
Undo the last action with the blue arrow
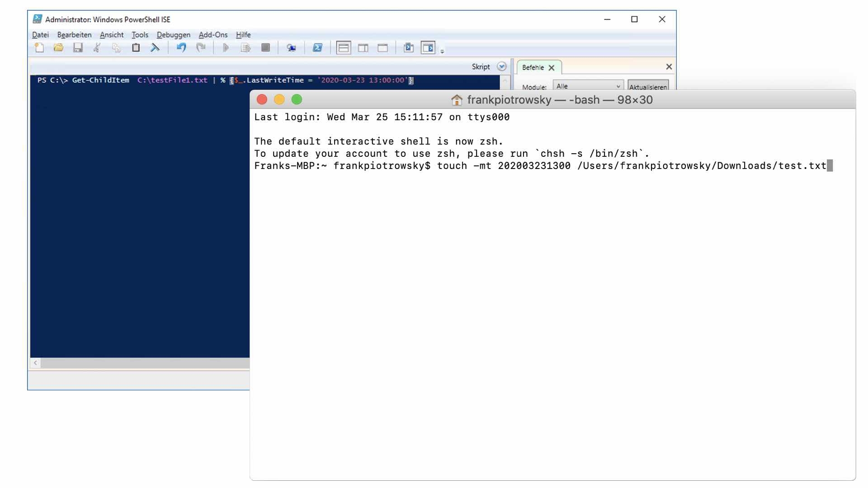tap(181, 47)
